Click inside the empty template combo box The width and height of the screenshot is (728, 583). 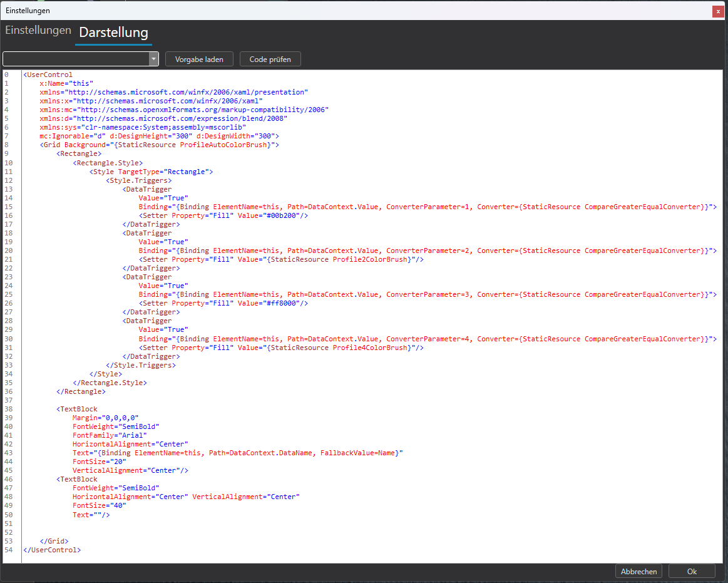pos(75,59)
